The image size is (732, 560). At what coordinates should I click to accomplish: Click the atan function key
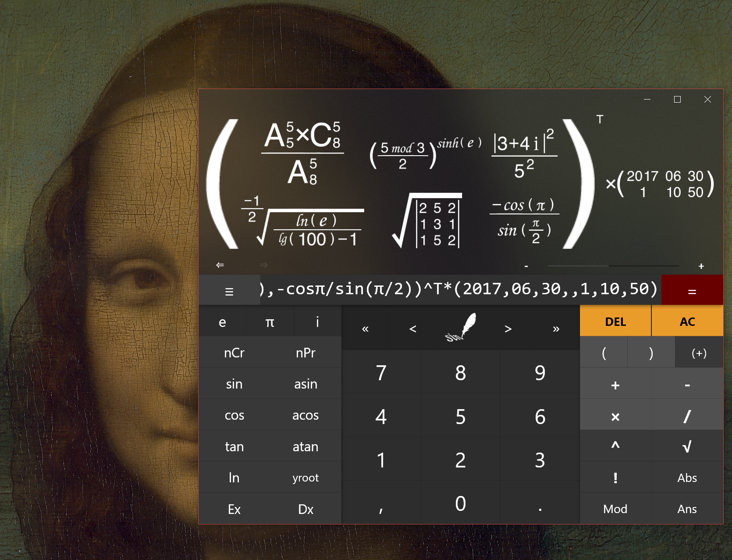pyautogui.click(x=306, y=446)
